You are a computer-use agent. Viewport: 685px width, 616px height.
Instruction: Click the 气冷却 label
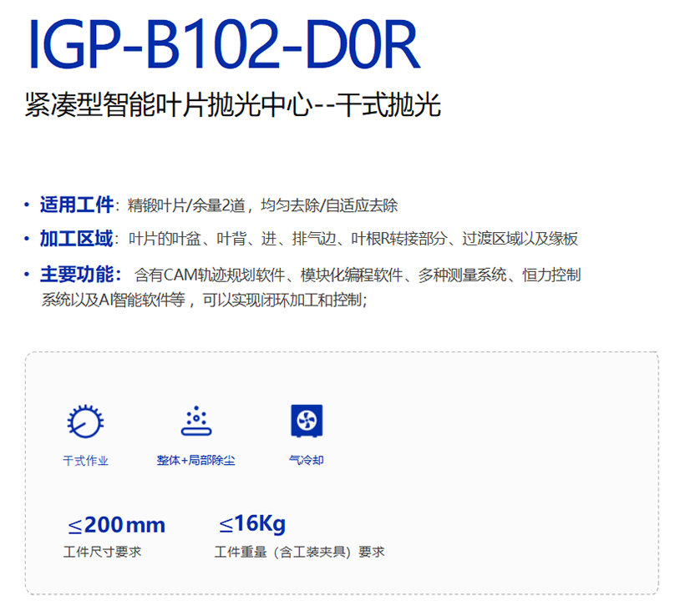click(307, 460)
